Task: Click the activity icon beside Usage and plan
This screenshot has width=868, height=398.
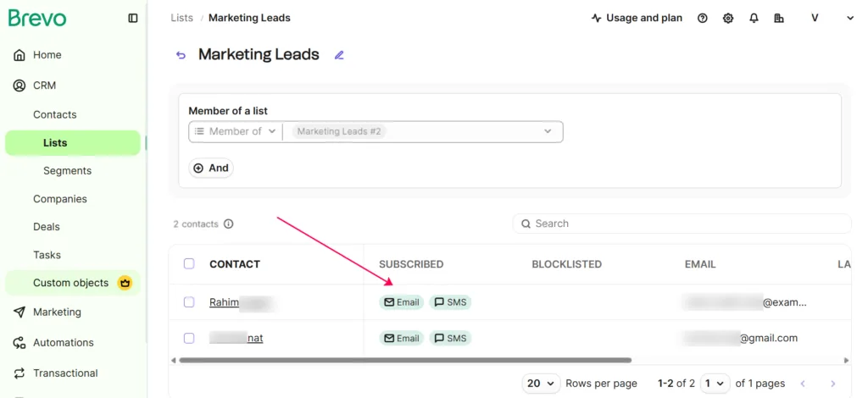Action: tap(596, 19)
